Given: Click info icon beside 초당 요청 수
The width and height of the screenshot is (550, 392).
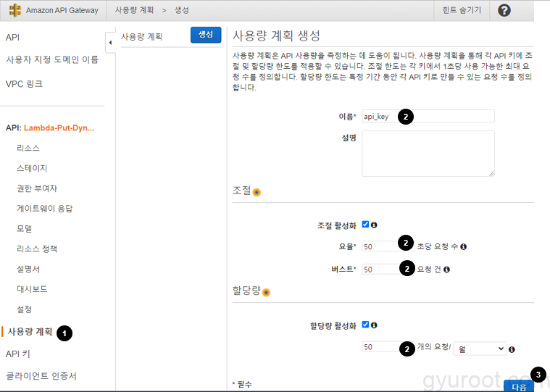Looking at the screenshot, I should [x=463, y=246].
